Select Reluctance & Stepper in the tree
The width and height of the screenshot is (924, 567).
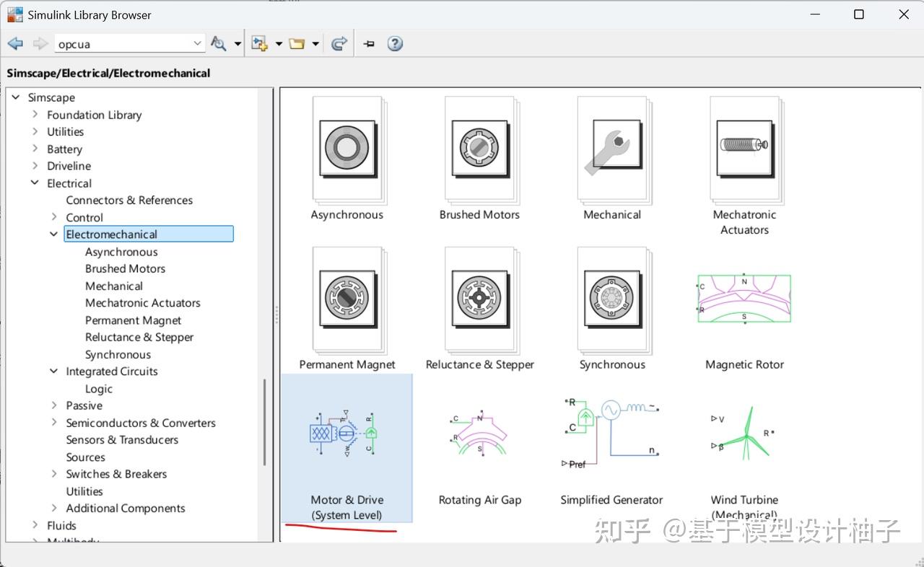coord(139,337)
